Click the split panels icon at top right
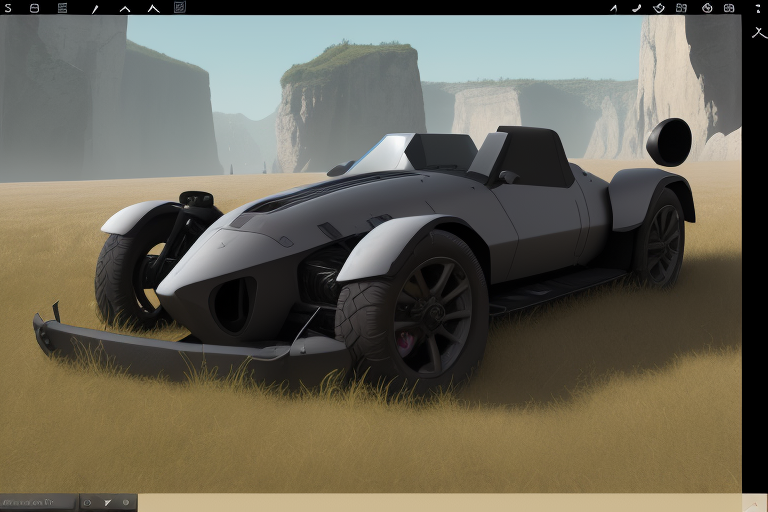Screen dimensions: 768x512 click(x=729, y=7)
